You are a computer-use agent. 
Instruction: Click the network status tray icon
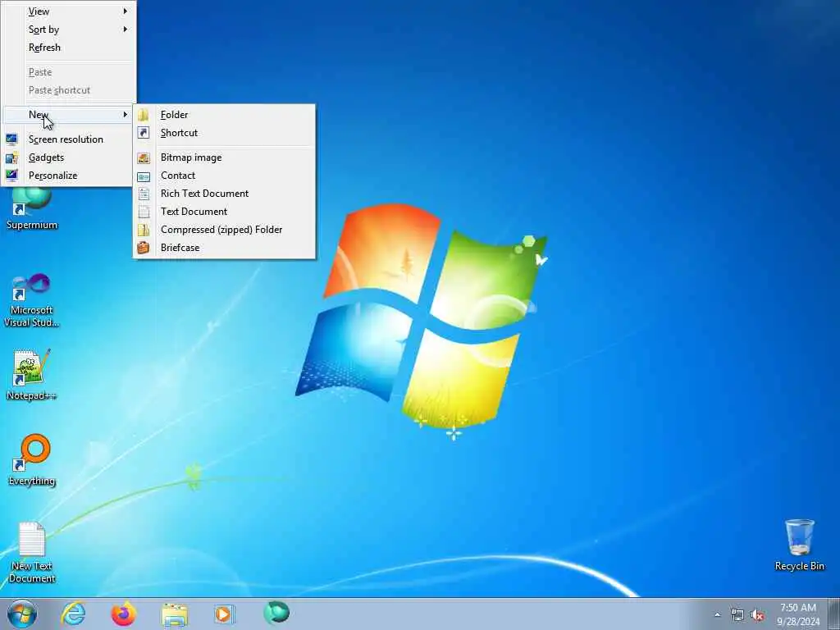[x=737, y=615]
